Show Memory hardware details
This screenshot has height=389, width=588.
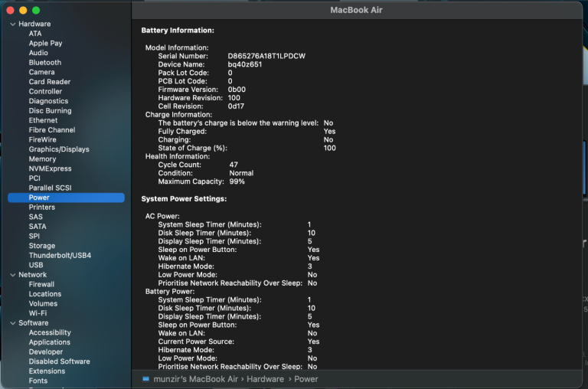(x=42, y=159)
